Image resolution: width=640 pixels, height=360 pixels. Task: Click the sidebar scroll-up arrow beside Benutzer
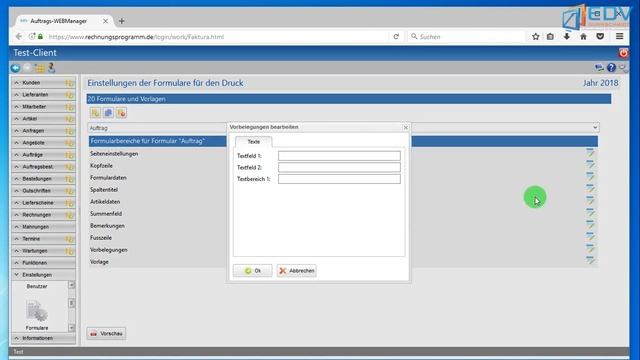pyautogui.click(x=71, y=285)
